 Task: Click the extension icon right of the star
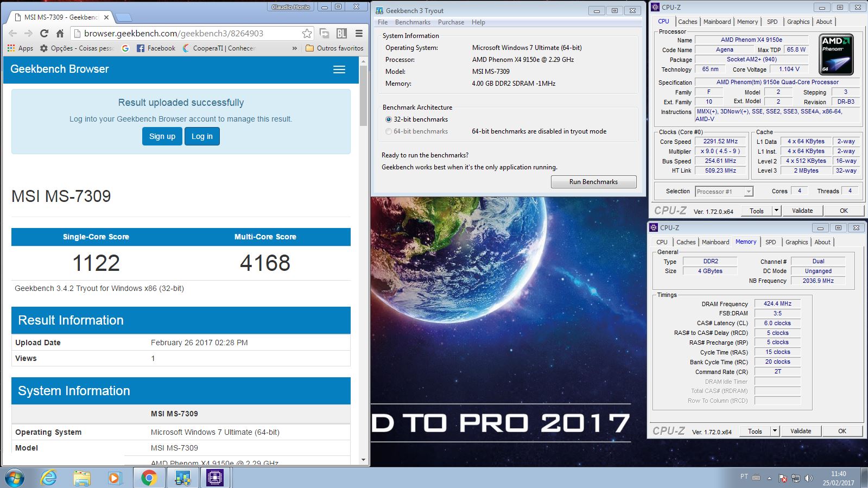(325, 33)
